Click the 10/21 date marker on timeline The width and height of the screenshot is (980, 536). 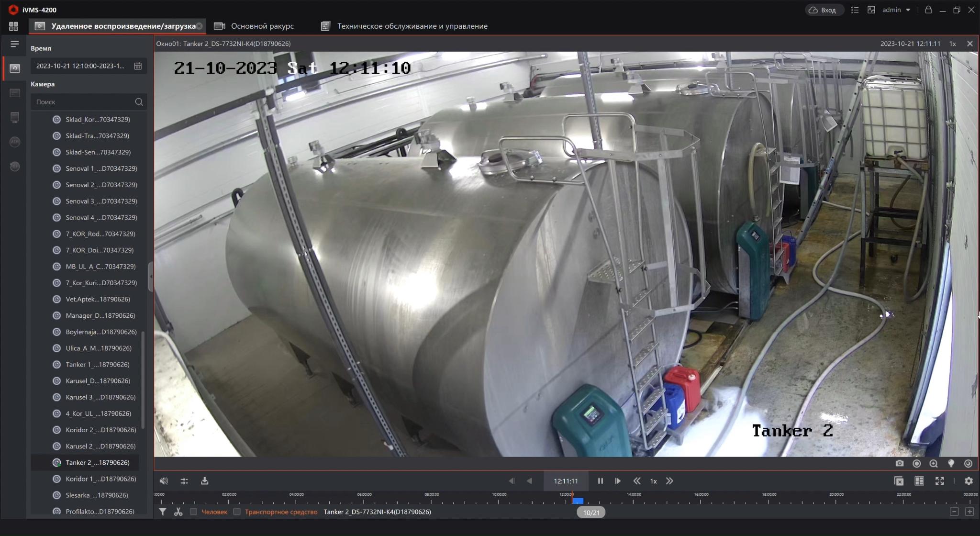pyautogui.click(x=591, y=513)
